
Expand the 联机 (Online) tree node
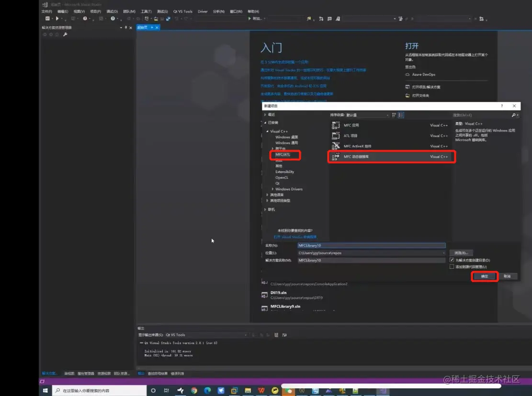point(265,209)
